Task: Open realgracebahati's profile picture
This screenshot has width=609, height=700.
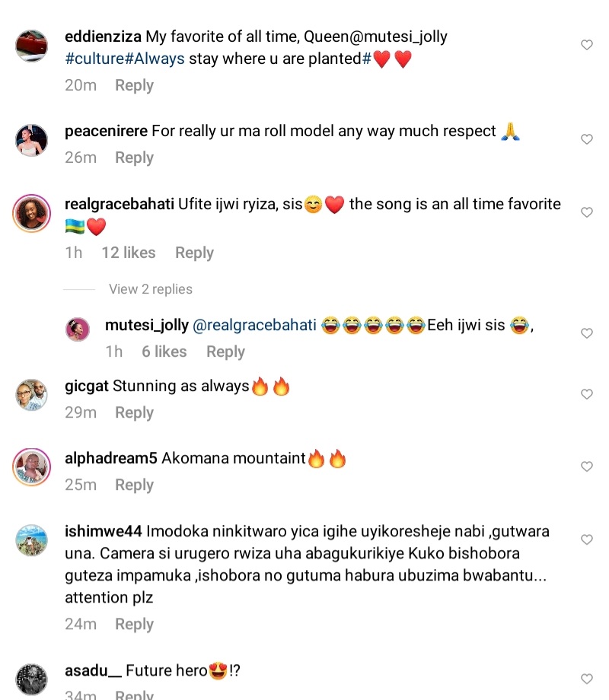Action: click(32, 213)
